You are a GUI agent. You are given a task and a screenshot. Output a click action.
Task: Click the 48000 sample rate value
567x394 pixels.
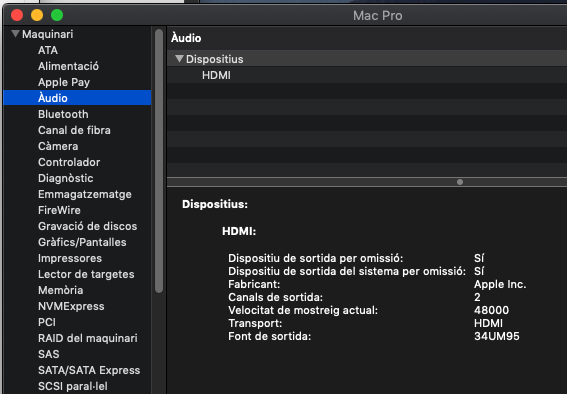pos(491,310)
